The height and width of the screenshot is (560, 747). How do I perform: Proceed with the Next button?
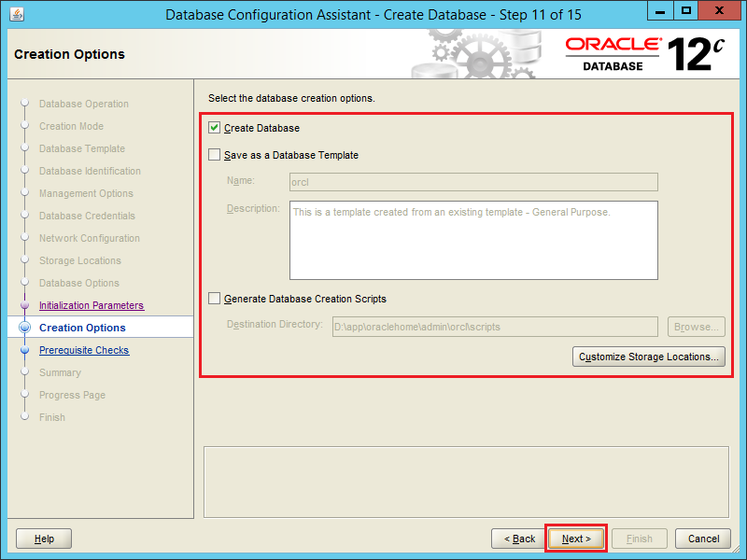coord(576,539)
